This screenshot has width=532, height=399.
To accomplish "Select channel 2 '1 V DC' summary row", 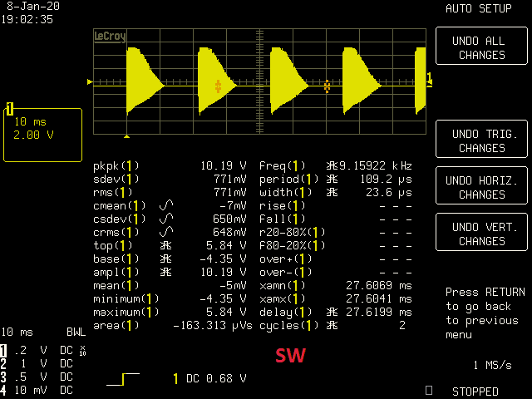I will click(37, 364).
